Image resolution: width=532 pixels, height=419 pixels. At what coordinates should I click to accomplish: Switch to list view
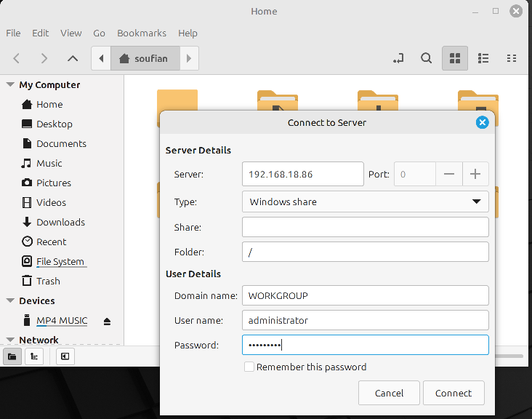pos(483,58)
